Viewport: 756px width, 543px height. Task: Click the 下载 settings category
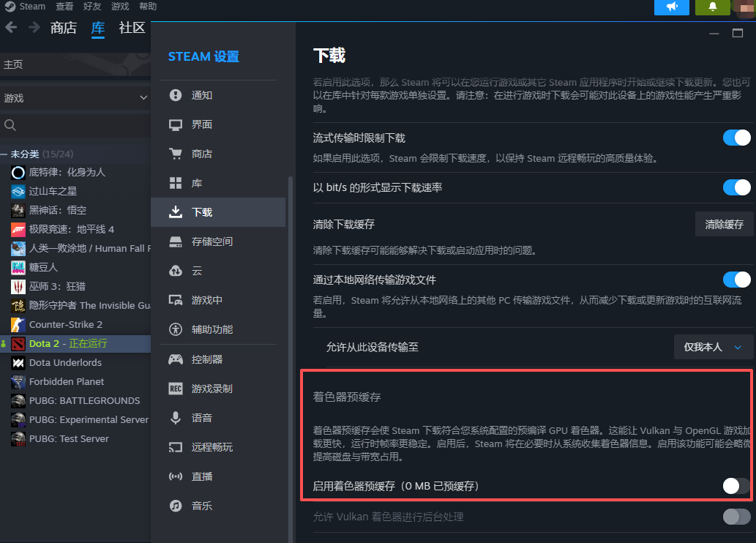(x=218, y=212)
